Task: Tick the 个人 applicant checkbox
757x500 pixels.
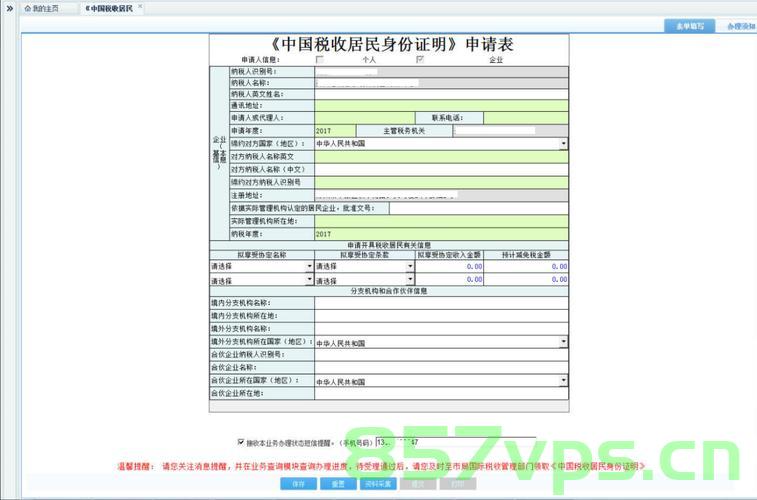Action: (320, 60)
